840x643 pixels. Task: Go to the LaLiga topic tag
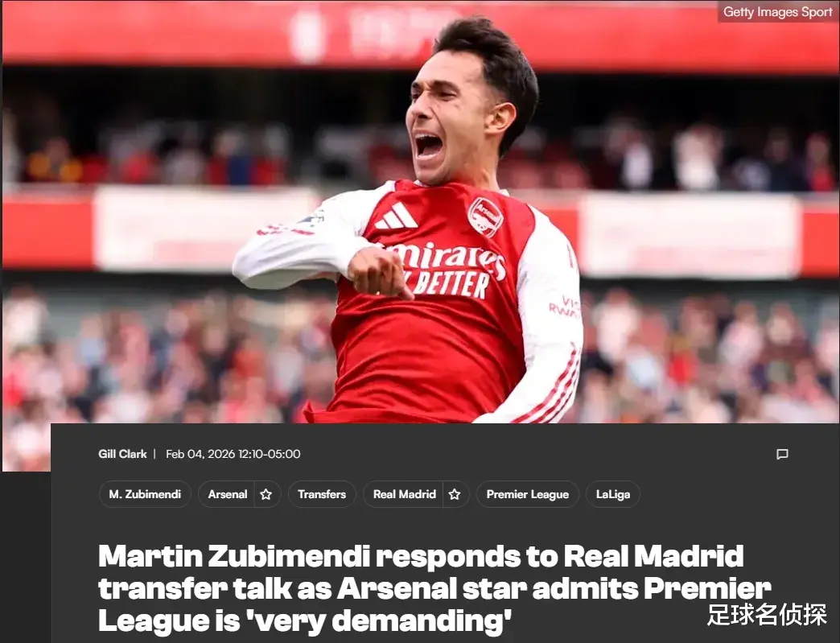[613, 494]
